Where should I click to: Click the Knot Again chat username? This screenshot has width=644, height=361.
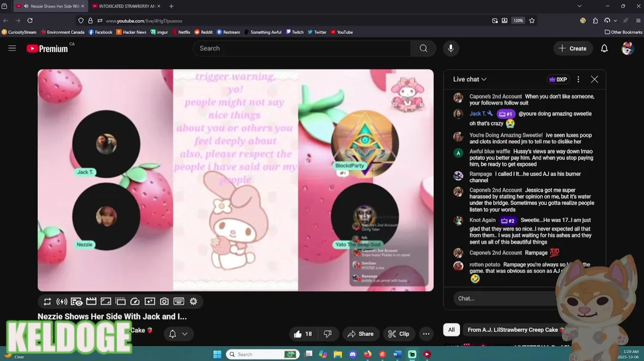tap(482, 220)
